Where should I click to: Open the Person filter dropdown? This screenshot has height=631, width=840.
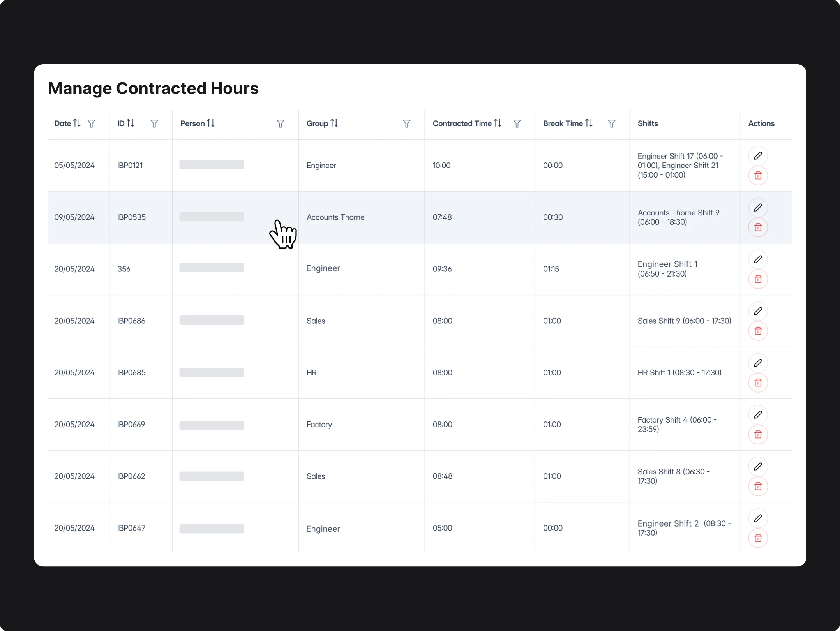tap(281, 123)
